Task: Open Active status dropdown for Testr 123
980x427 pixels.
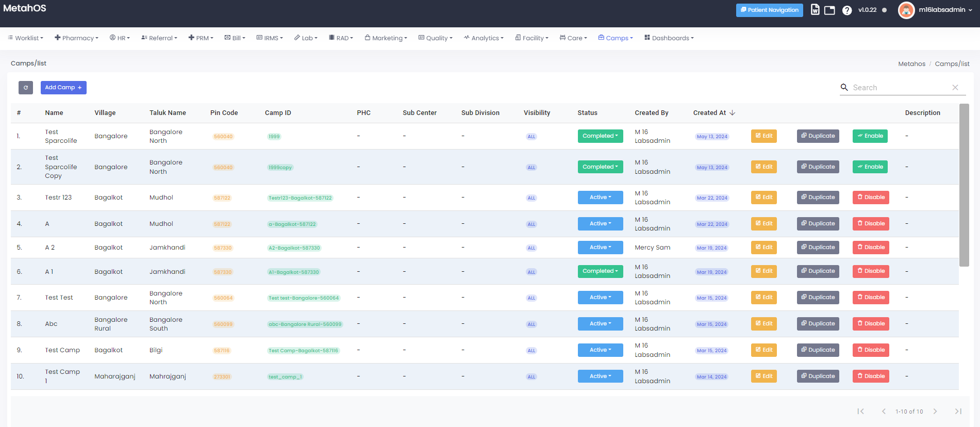Action: pyautogui.click(x=601, y=198)
